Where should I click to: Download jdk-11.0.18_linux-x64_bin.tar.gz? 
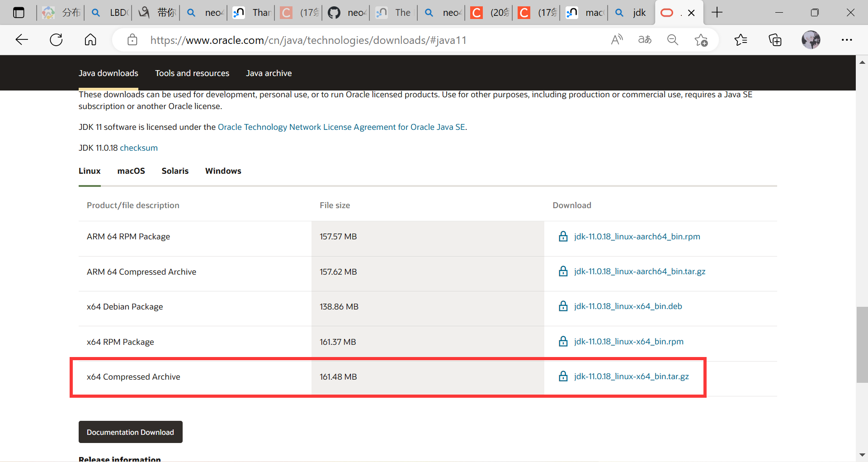coord(632,376)
